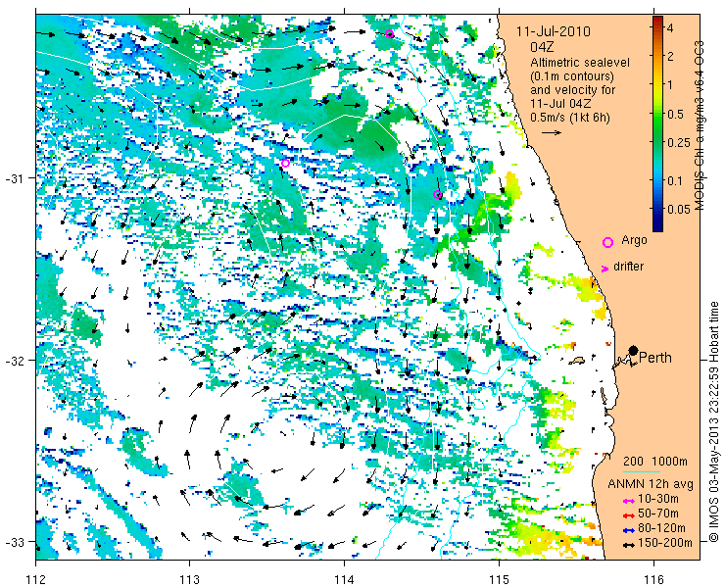This screenshot has height=588, width=725.
Task: Click the '50-70m' depth label
Action: [x=658, y=514]
